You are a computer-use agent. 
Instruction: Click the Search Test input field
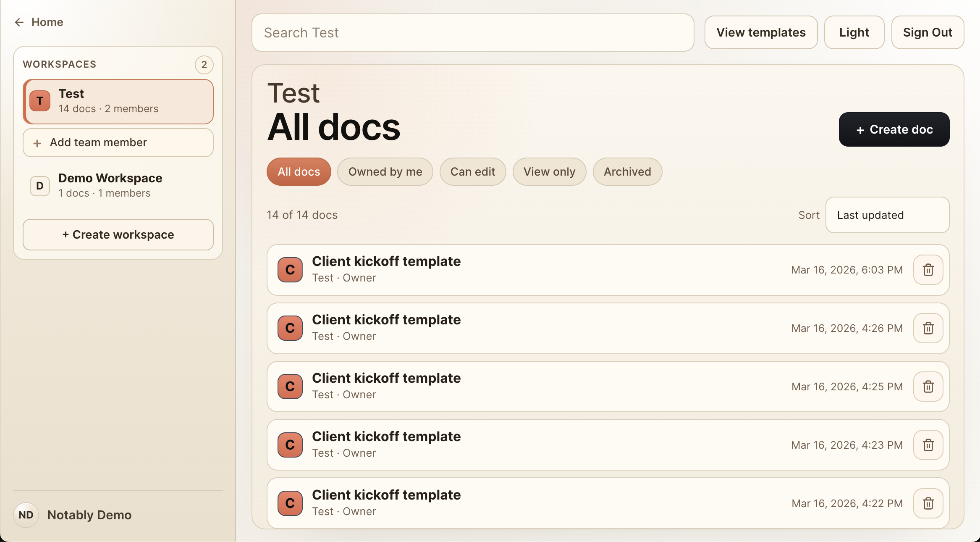point(473,32)
